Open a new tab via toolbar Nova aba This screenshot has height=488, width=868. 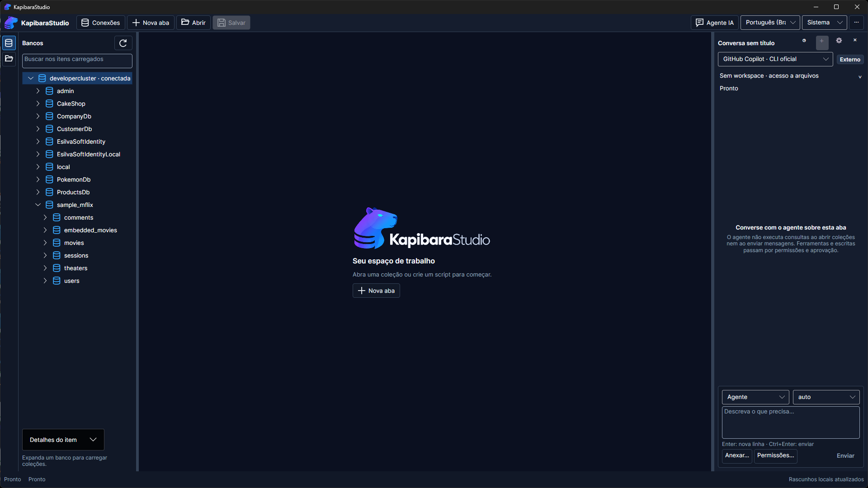click(151, 23)
